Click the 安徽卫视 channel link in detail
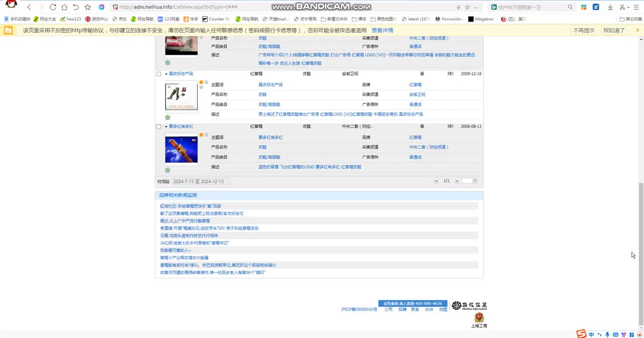Screen dimensions: 644x338 click(x=417, y=95)
